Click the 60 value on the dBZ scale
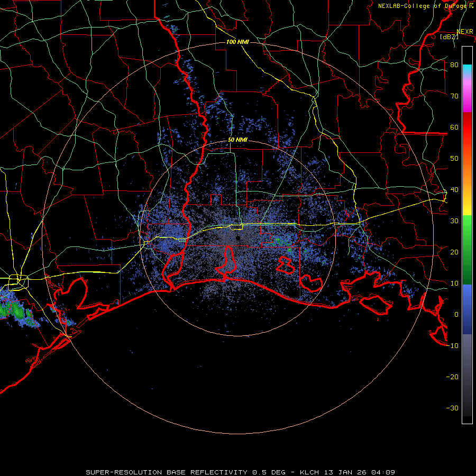Viewport: 476px width, 476px height. 454,127
